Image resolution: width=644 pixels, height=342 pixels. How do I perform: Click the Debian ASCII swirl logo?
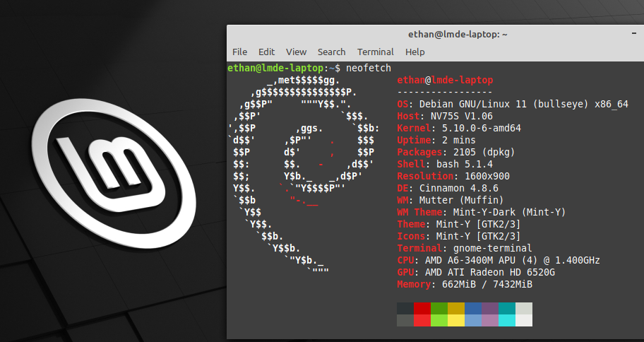[303, 176]
